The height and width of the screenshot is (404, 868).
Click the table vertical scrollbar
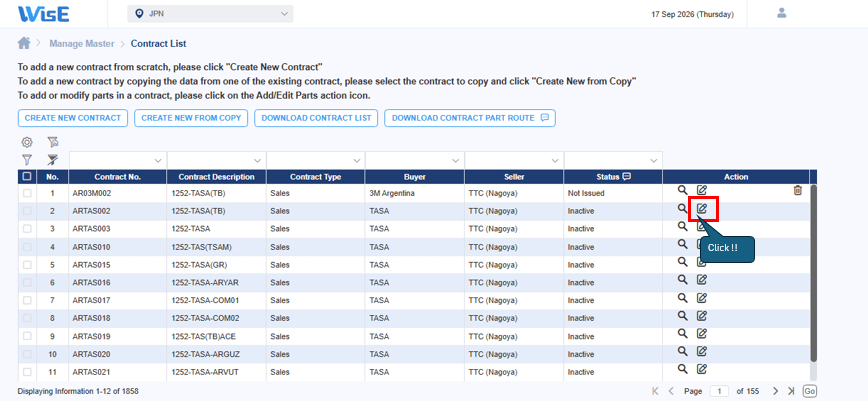813,273
